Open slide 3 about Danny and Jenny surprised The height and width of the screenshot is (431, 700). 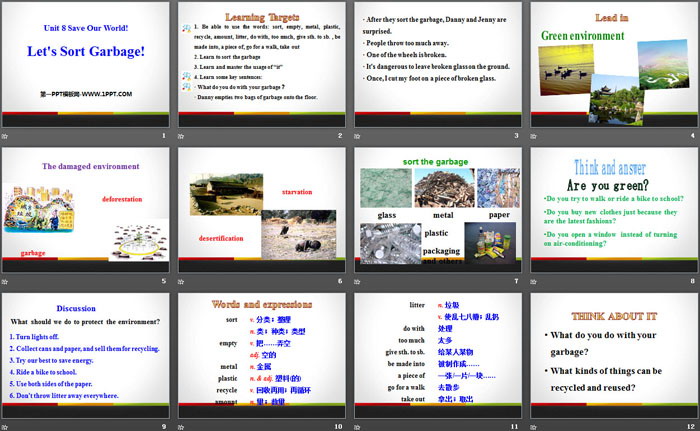[x=438, y=65]
